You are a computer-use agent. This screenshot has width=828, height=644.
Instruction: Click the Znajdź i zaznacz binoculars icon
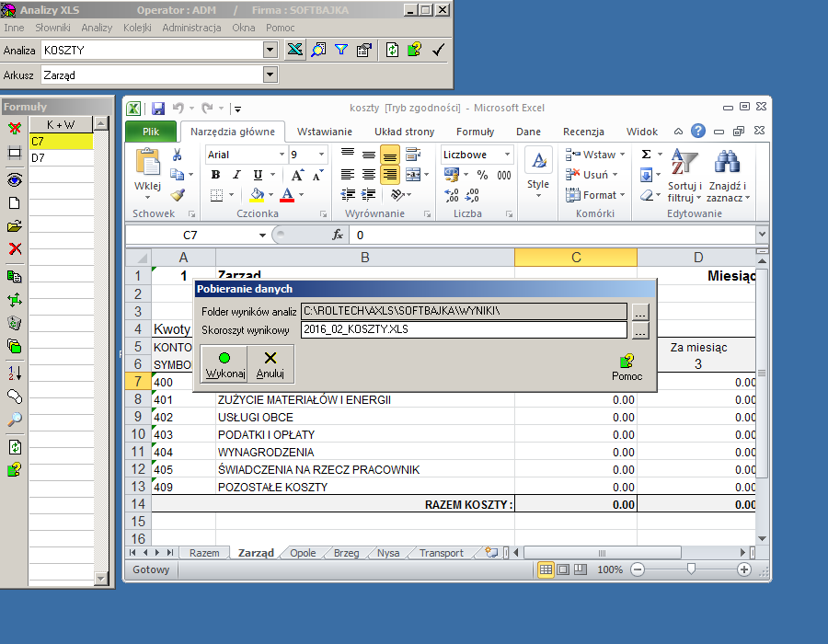727,162
